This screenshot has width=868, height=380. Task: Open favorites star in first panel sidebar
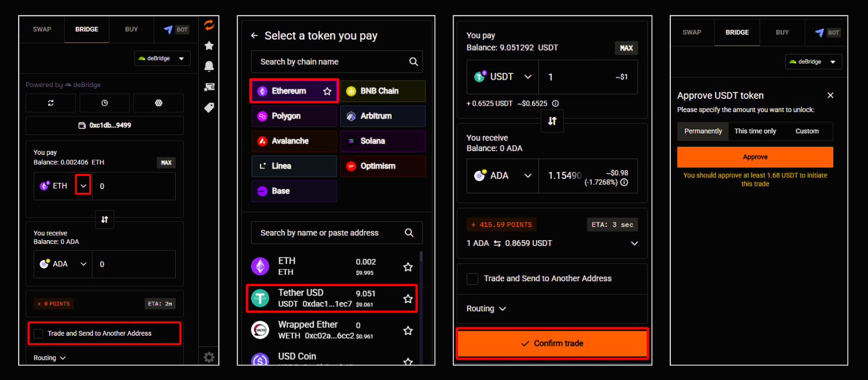tap(209, 45)
